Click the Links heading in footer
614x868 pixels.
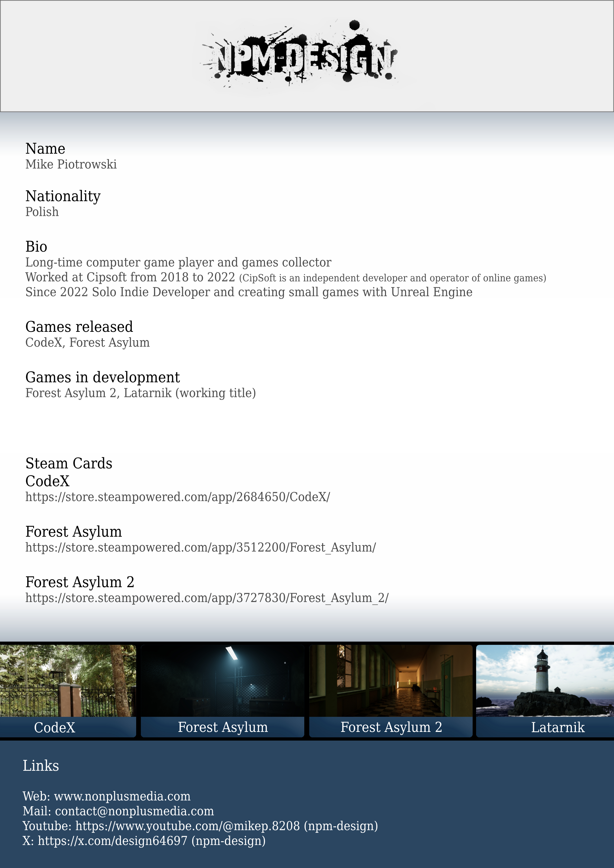click(x=41, y=766)
